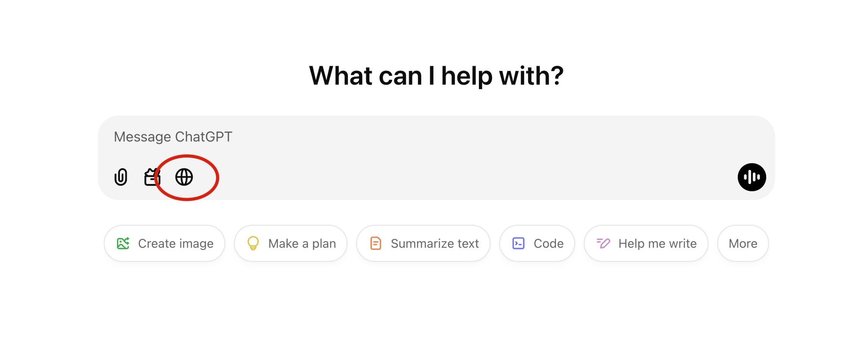Click the word 'What' in the heading

[341, 76]
